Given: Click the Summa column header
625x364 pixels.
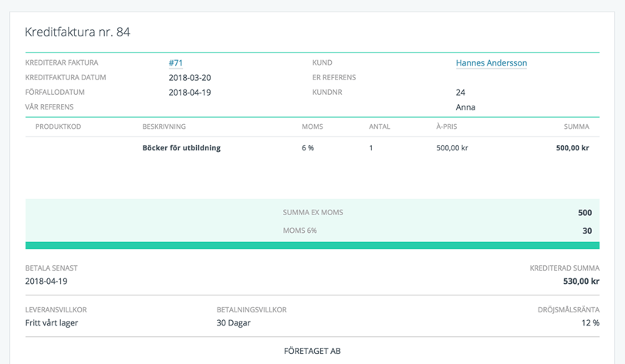Looking at the screenshot, I should 576,126.
